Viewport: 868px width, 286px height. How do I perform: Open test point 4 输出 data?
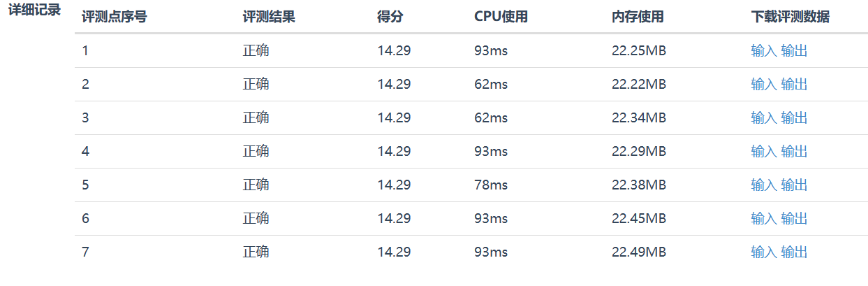pyautogui.click(x=794, y=151)
